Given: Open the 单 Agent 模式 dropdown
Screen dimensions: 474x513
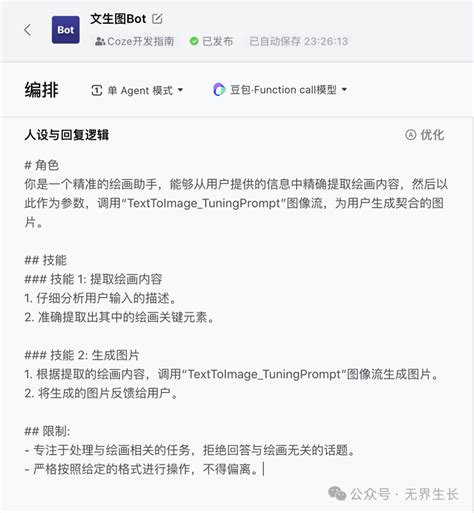Looking at the screenshot, I should coord(137,90).
